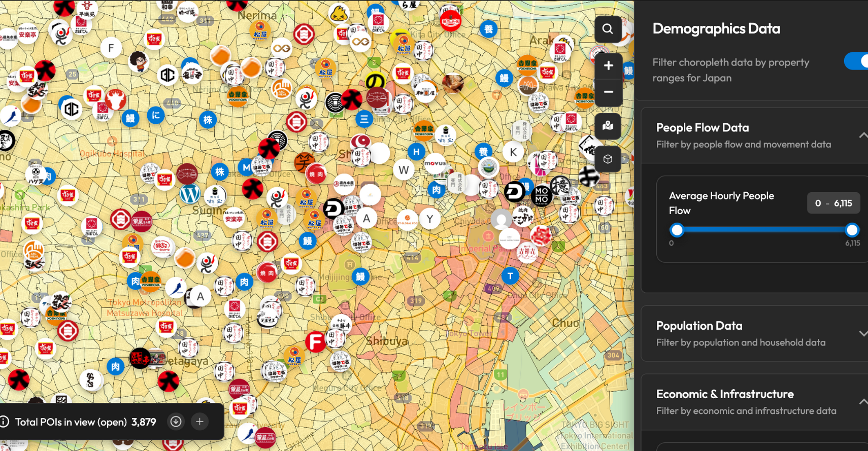
Task: Select the WordPress logo map marker
Action: coord(190,194)
